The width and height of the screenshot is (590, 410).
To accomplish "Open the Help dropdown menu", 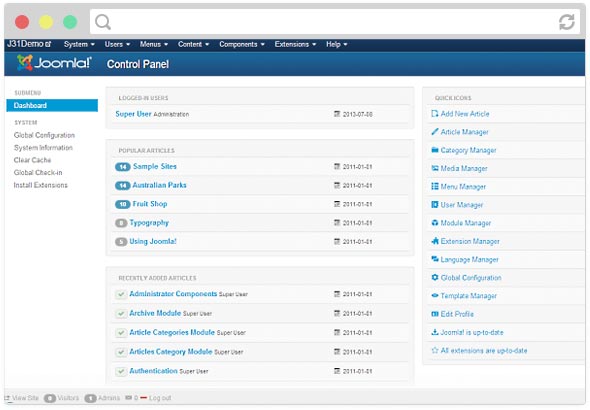I will point(337,44).
